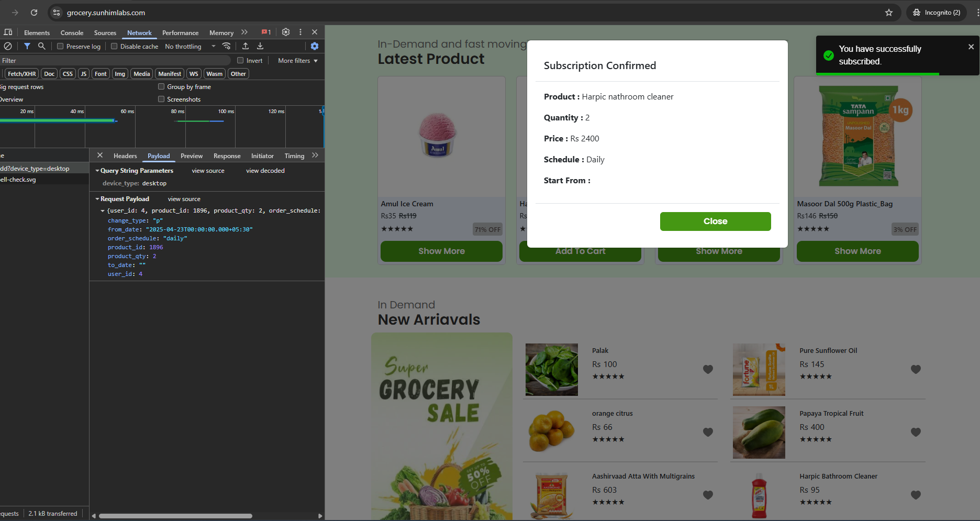Open the Headers tab of the request

(x=125, y=156)
